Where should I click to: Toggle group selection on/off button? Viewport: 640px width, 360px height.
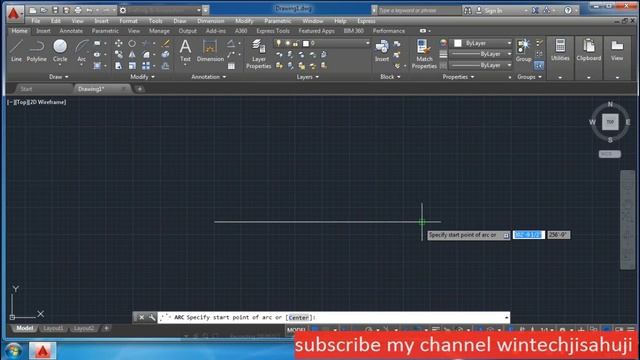[539, 65]
